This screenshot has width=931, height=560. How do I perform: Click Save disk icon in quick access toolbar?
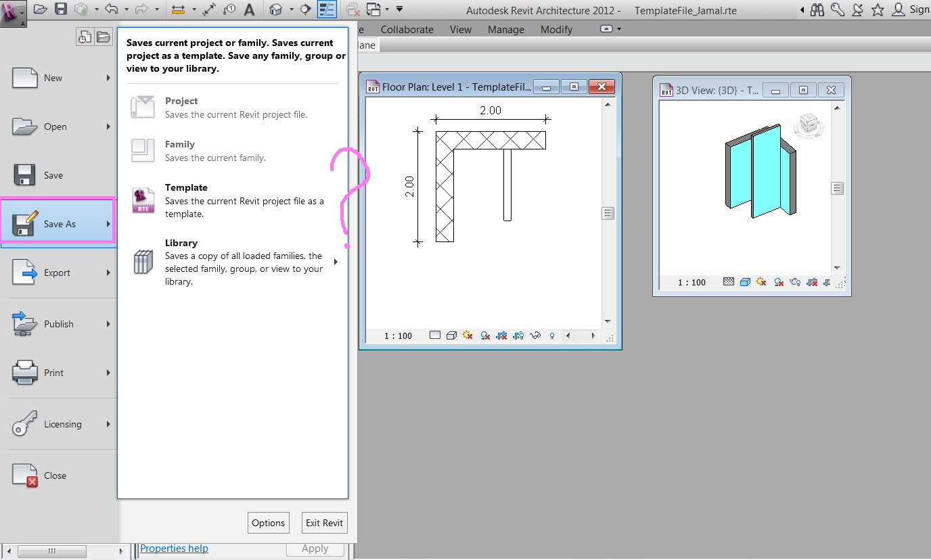coord(61,9)
